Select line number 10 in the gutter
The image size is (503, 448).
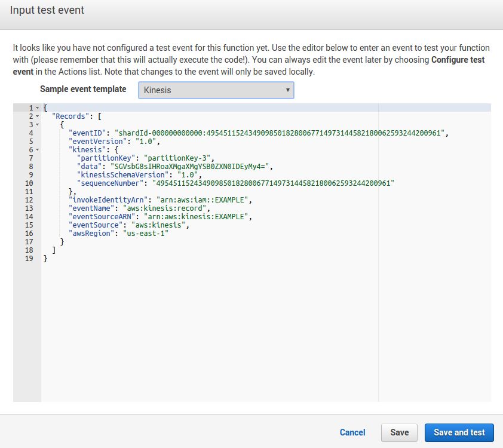(29, 183)
